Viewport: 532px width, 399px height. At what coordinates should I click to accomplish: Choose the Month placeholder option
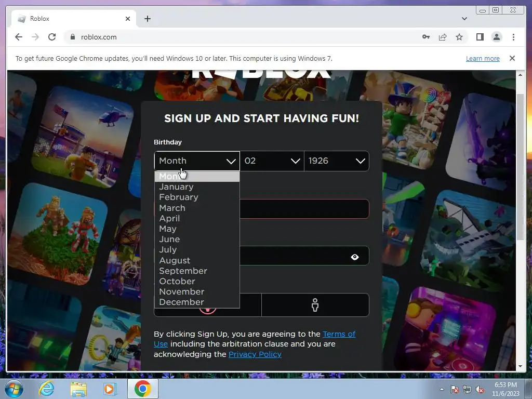click(197, 177)
